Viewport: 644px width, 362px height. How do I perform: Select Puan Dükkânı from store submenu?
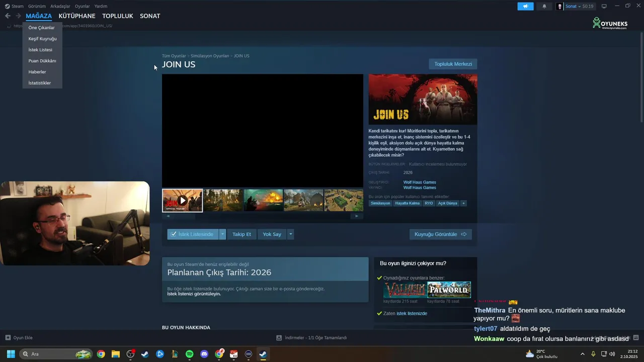pos(42,61)
